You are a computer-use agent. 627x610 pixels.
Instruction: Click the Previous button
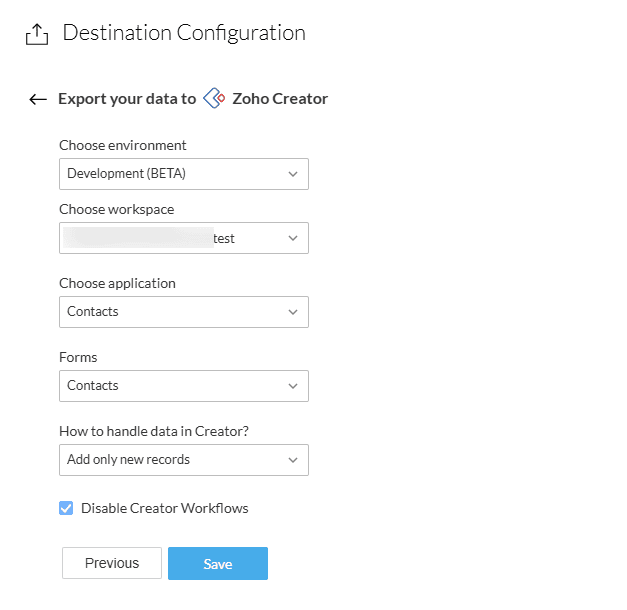point(112,563)
